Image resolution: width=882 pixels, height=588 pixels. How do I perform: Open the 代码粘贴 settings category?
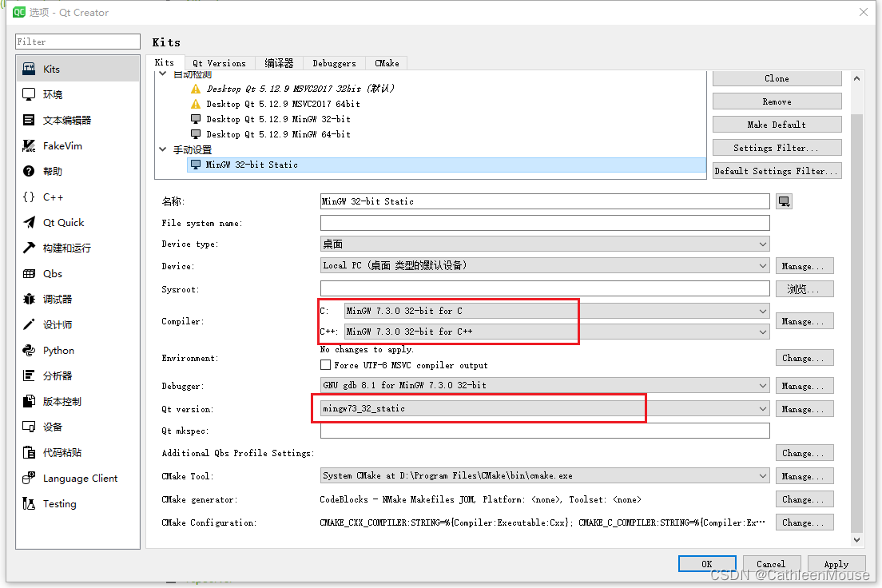(x=77, y=452)
